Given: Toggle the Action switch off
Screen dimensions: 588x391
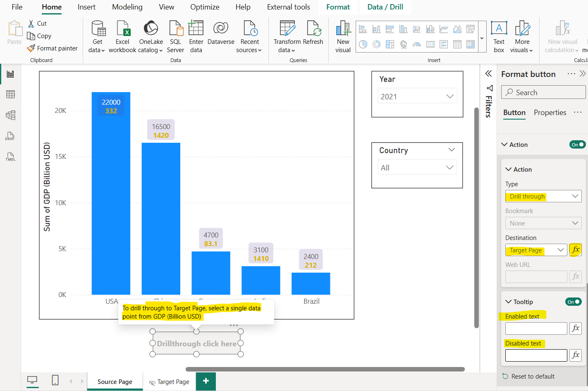Looking at the screenshot, I should click(x=577, y=144).
